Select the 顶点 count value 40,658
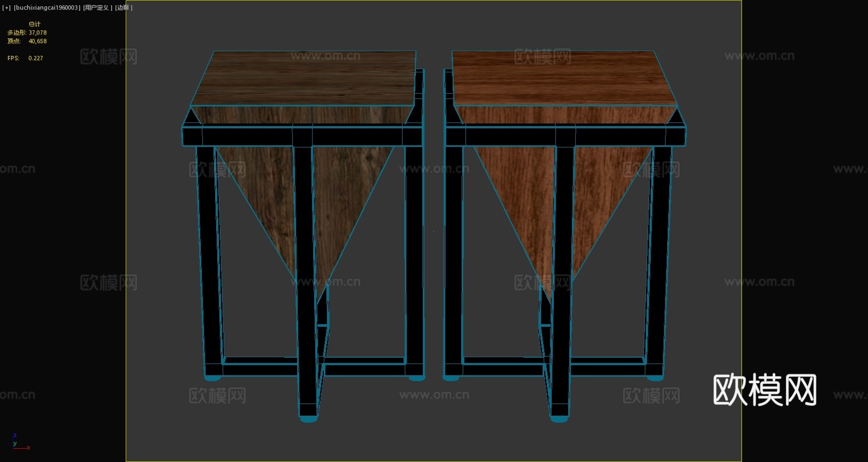 pyautogui.click(x=38, y=41)
